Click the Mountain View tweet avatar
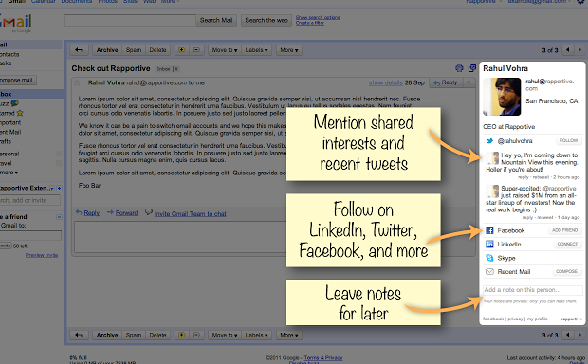588x364 pixels. coord(492,158)
